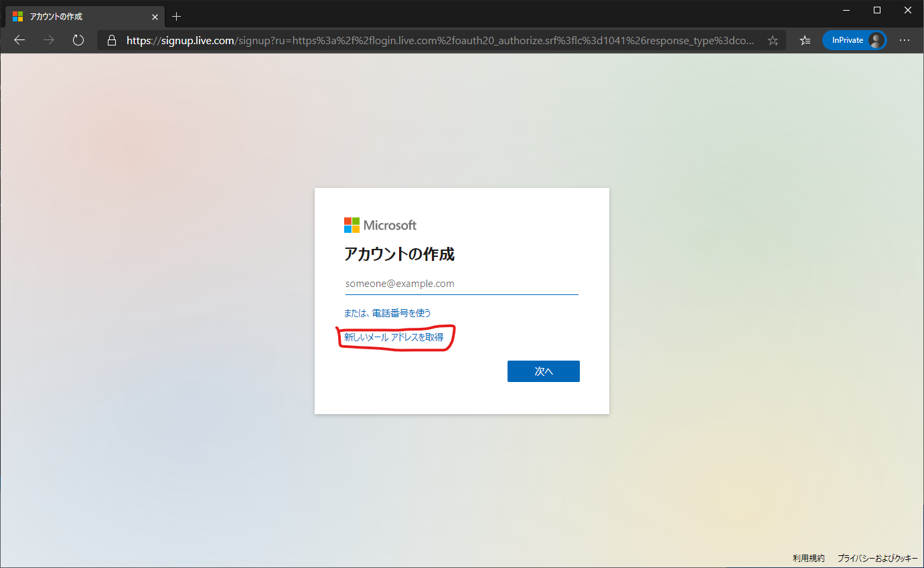
Task: View site security lock info
Action: (112, 40)
